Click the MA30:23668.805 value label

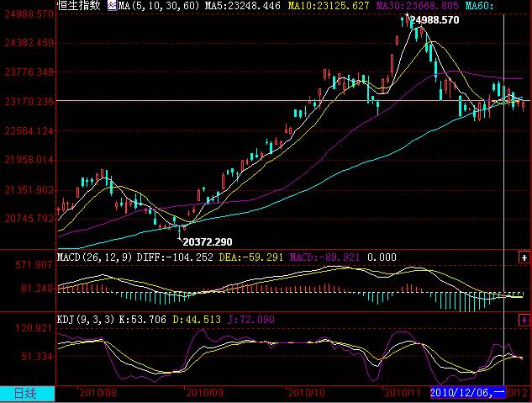418,6
